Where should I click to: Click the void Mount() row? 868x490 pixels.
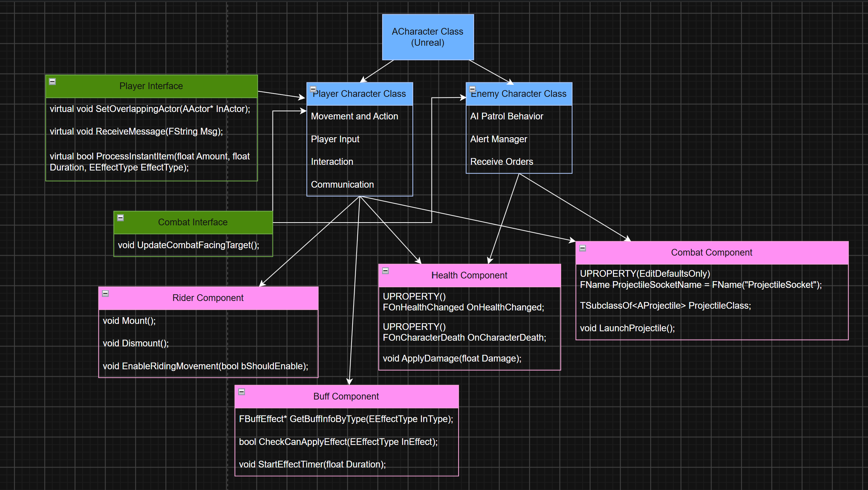(208, 321)
